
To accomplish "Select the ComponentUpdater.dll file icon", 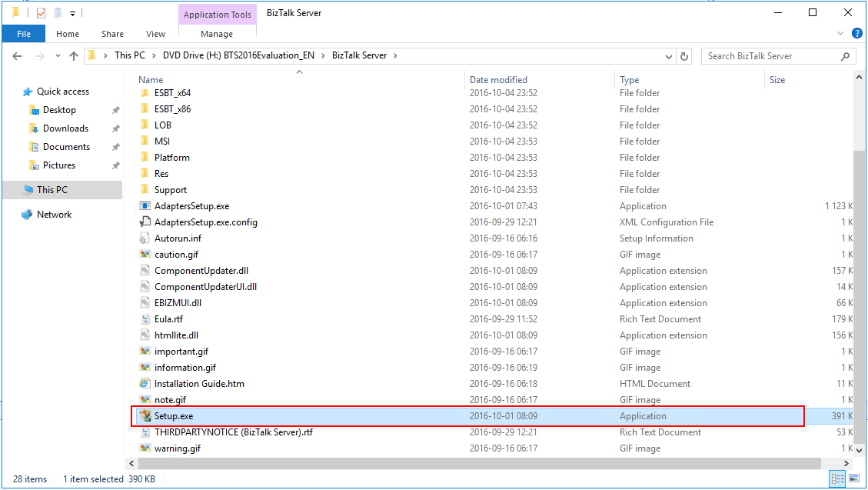I will pos(145,270).
